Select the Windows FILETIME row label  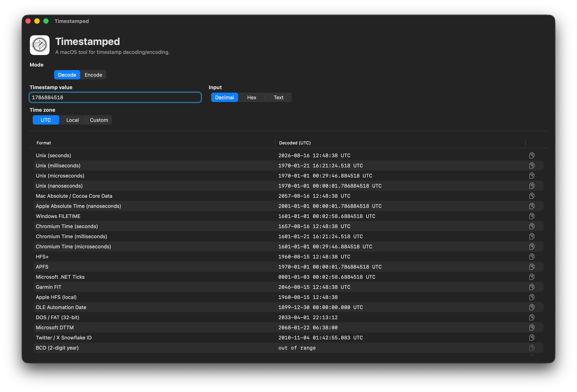[58, 216]
